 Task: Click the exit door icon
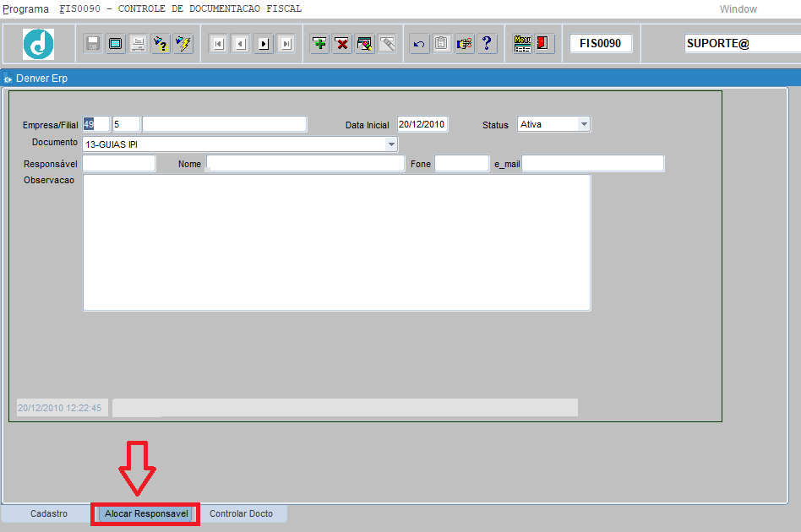click(544, 44)
